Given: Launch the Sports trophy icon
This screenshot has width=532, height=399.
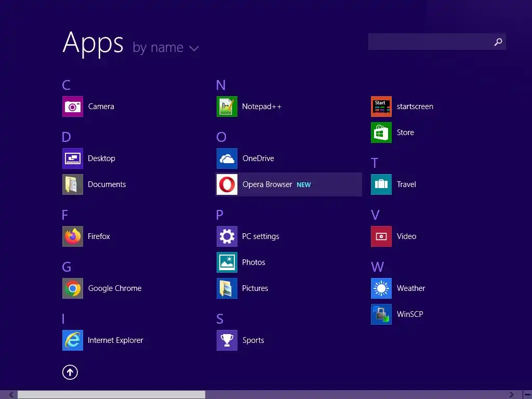Looking at the screenshot, I should (227, 340).
